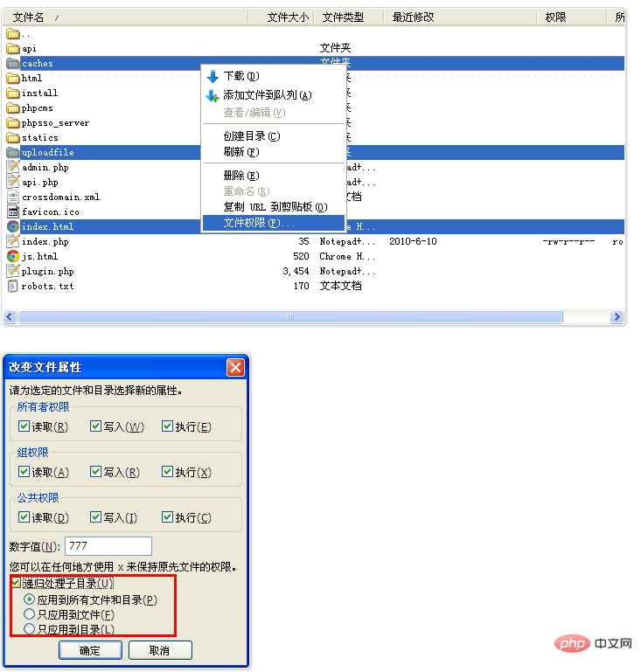
Task: Toggle public execute permission 执行(C)
Action: pos(167,517)
